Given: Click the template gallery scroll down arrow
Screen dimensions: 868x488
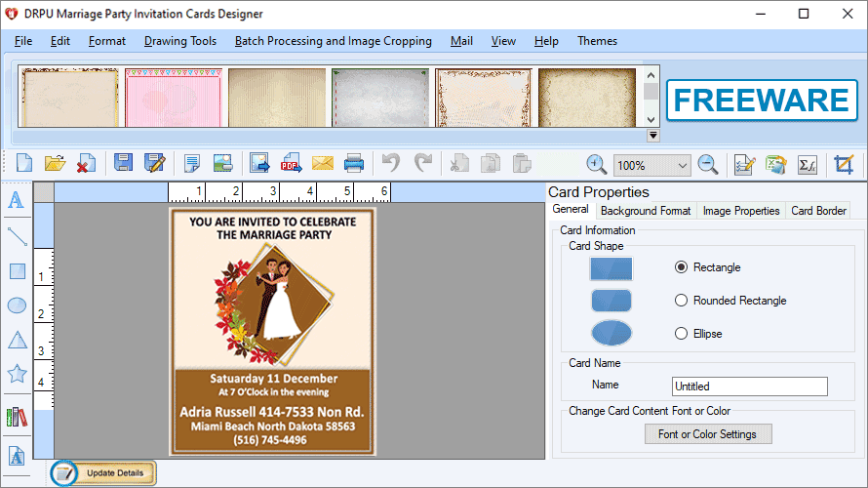Looking at the screenshot, I should 651,120.
